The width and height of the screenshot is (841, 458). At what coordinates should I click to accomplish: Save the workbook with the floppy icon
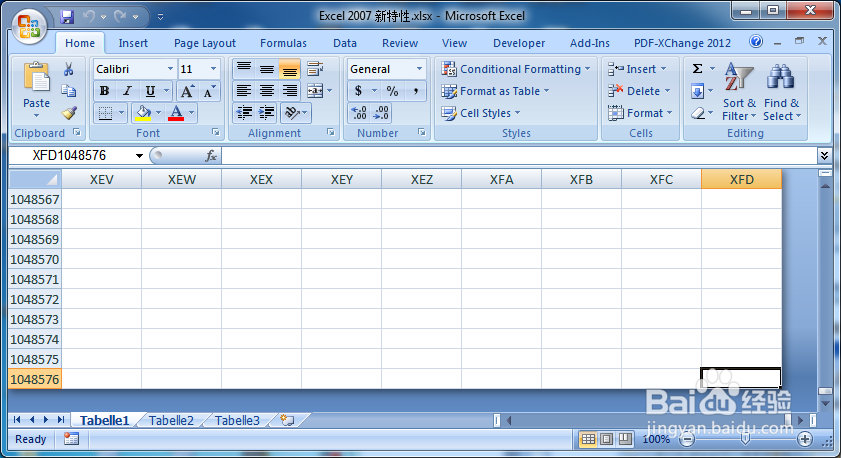click(67, 17)
